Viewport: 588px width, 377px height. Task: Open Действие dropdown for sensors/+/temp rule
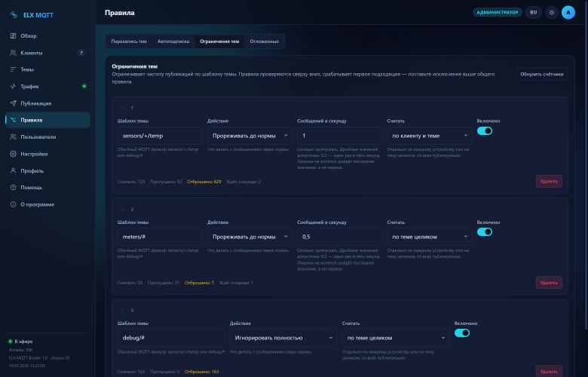coord(250,136)
